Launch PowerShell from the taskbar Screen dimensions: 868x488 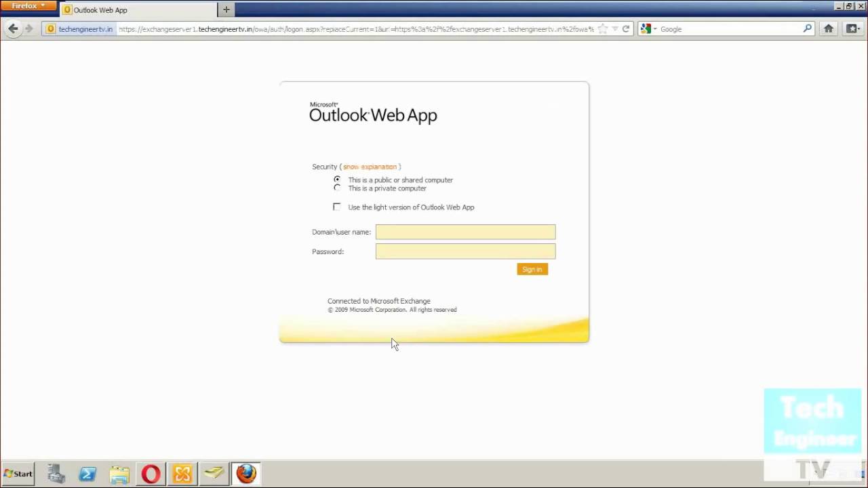[87, 474]
